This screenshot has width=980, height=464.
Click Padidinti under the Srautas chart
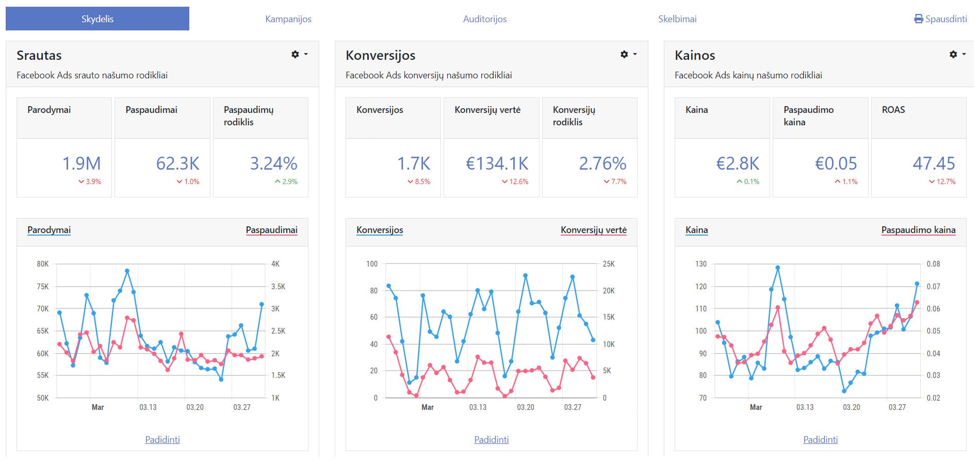coord(162,439)
